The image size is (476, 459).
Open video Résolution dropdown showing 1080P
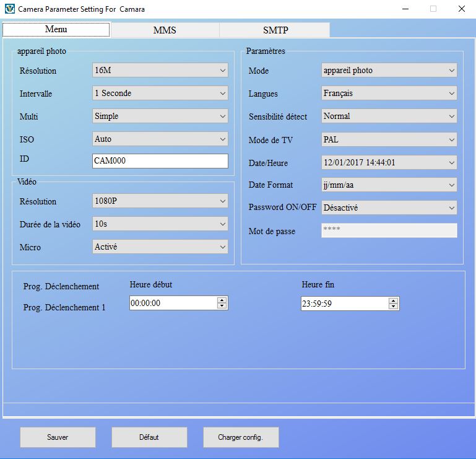click(160, 201)
